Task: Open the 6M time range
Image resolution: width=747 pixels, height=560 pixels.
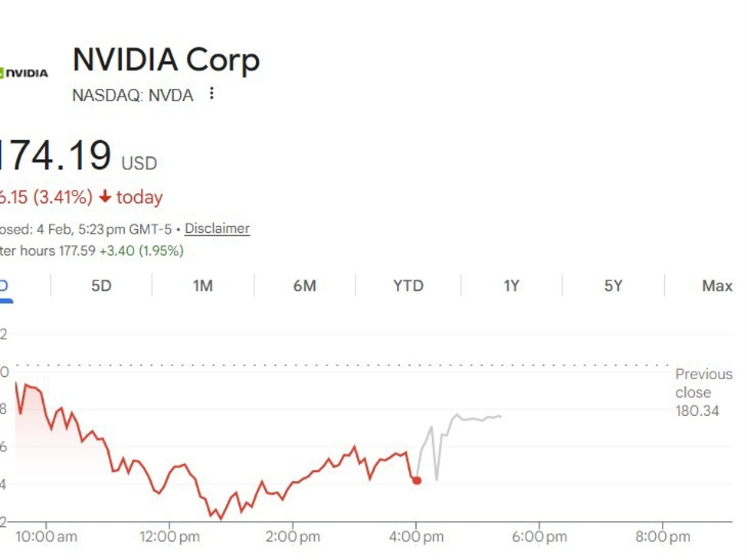Action: (x=305, y=286)
